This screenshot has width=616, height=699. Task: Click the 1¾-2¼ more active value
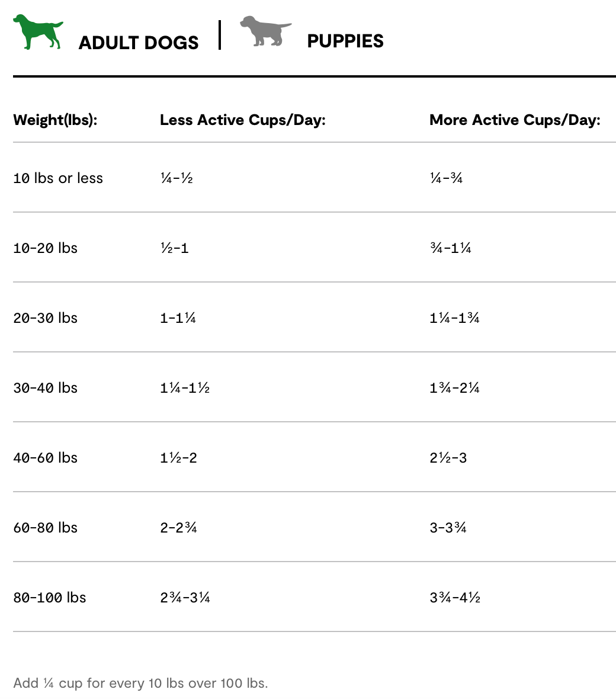(x=454, y=388)
